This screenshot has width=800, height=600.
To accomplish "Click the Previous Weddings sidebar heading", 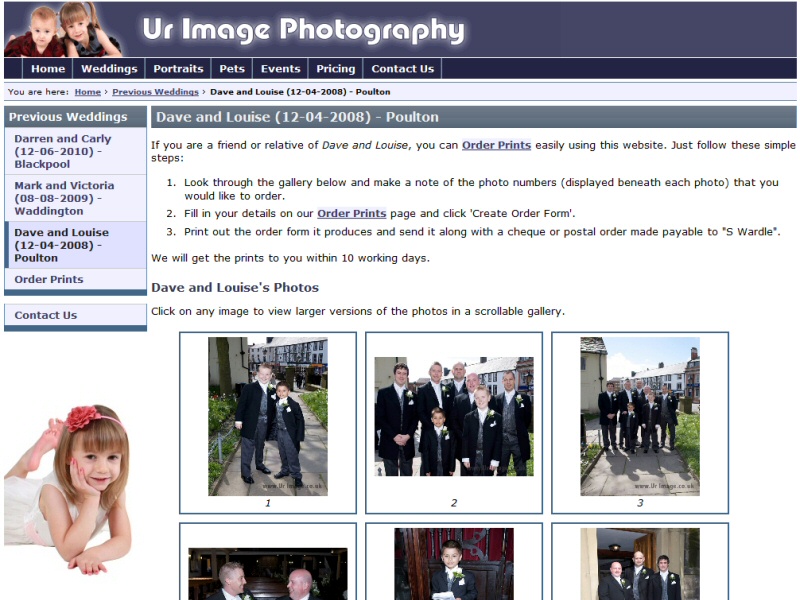I will coord(68,117).
